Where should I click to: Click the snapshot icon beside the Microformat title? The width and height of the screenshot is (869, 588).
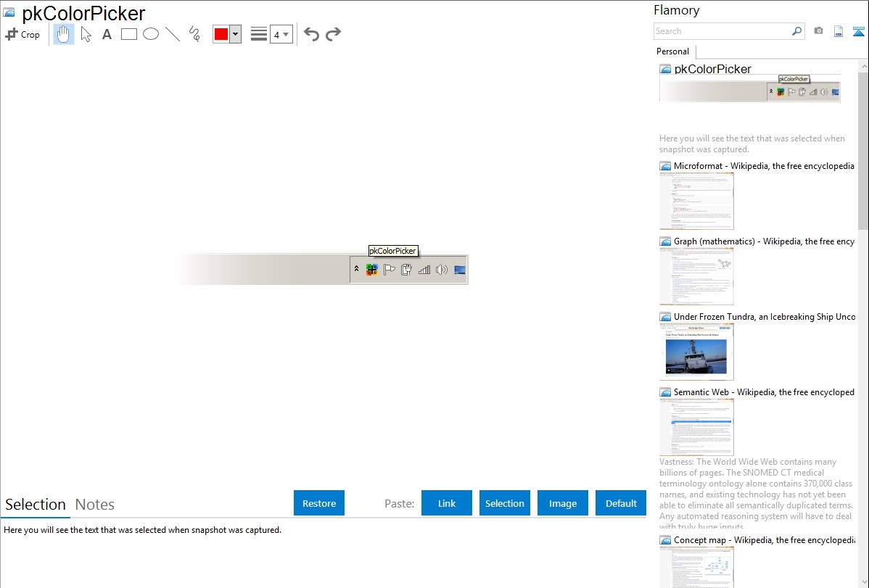pos(665,166)
